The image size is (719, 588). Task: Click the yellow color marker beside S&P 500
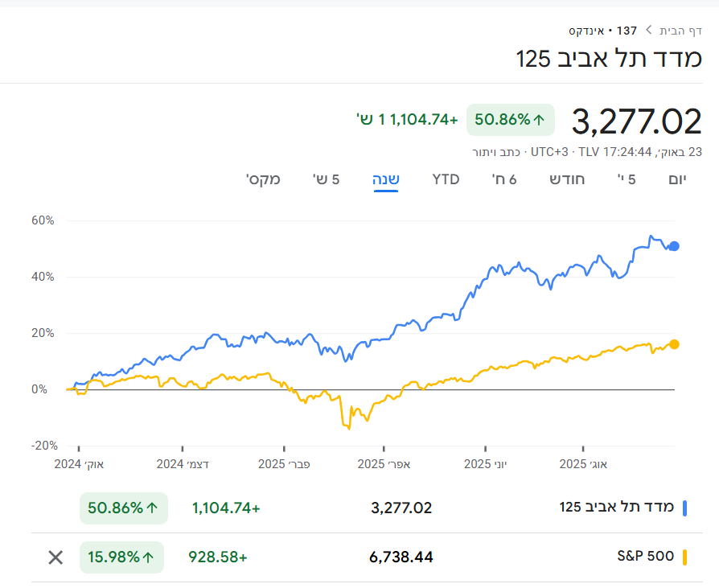click(684, 557)
